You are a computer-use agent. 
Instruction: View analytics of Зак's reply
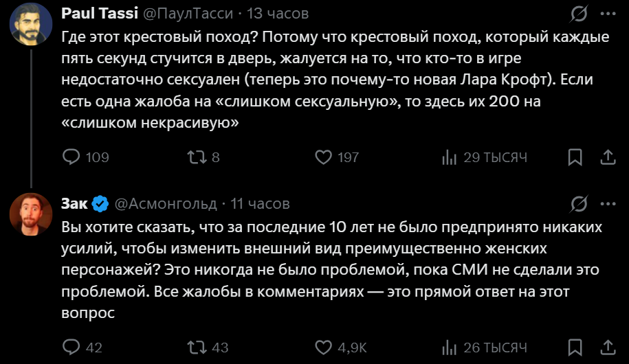pyautogui.click(x=449, y=347)
